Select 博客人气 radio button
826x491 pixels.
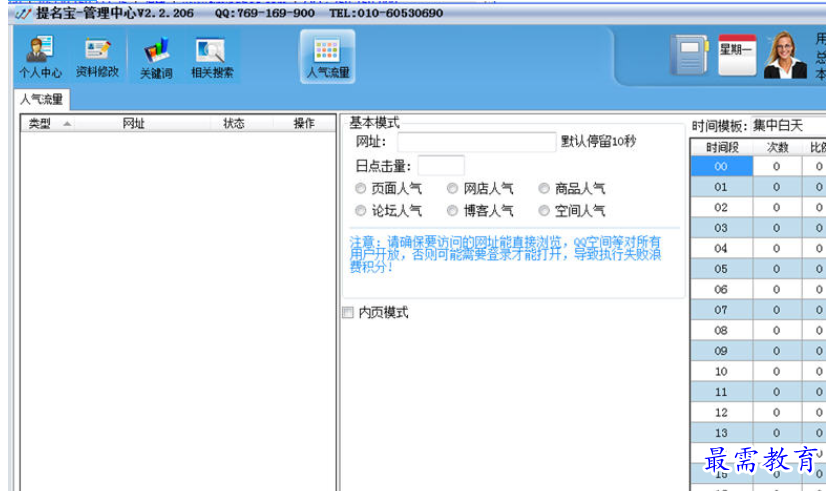coord(452,211)
